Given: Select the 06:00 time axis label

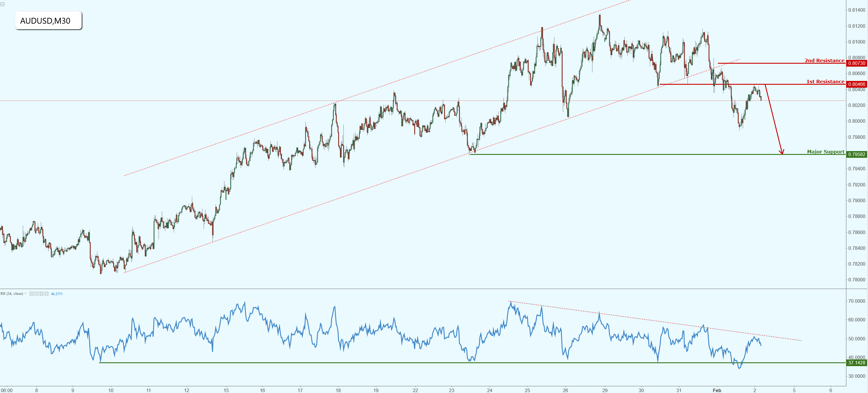Looking at the screenshot, I should 7,390.
